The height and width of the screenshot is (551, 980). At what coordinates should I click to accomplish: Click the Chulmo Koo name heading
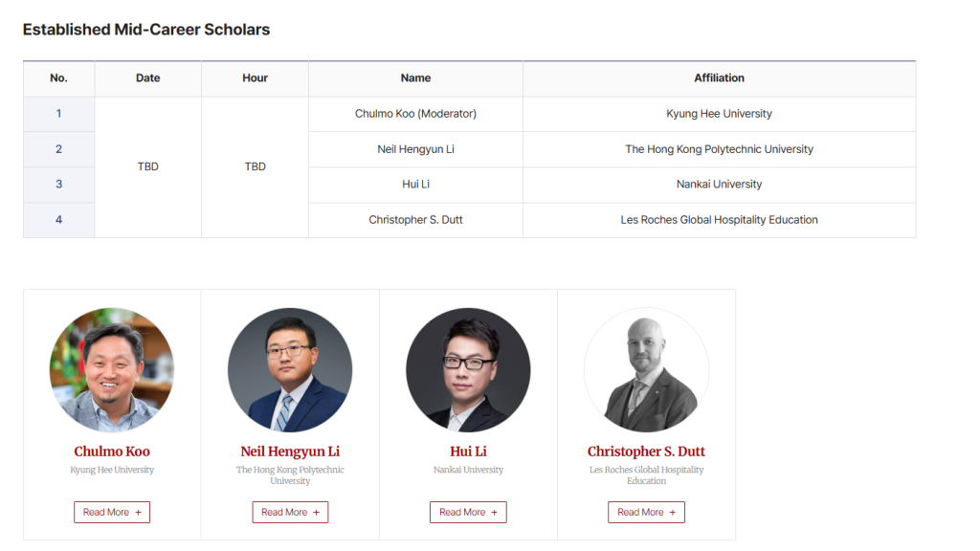pyautogui.click(x=112, y=452)
